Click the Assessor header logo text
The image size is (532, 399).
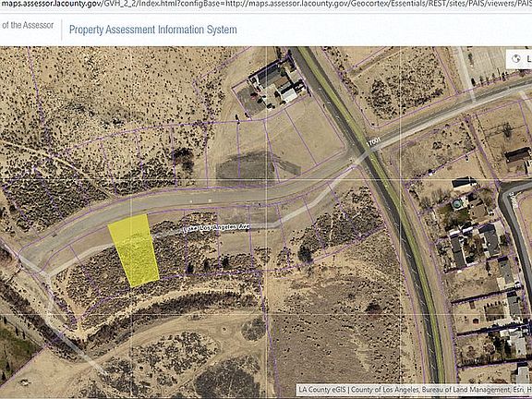27,25
